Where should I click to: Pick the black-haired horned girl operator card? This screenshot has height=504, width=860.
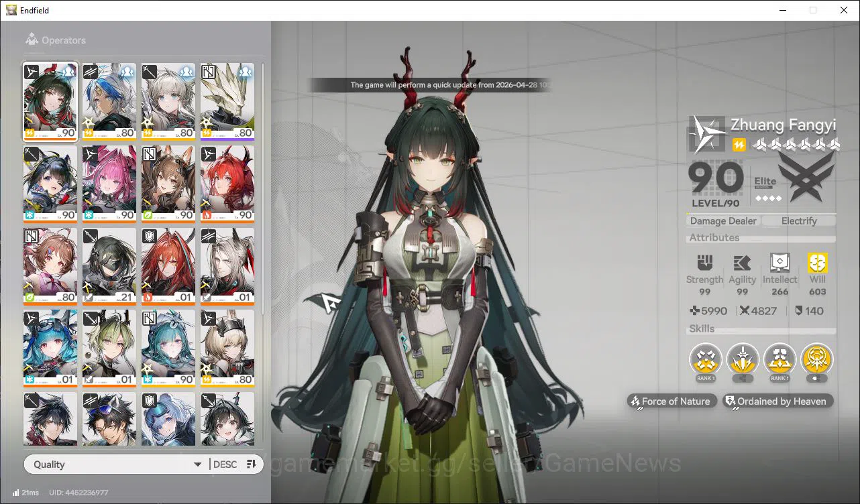click(x=227, y=419)
